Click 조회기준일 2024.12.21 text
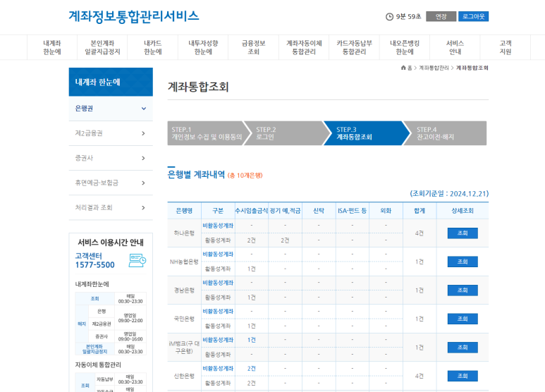Image resolution: width=545 pixels, height=392 pixels. [x=449, y=194]
